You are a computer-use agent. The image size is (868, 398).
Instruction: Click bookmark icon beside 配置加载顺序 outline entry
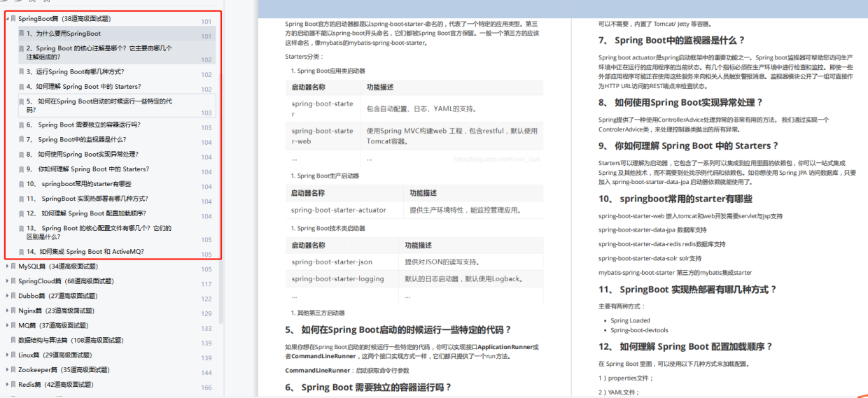coord(21,213)
